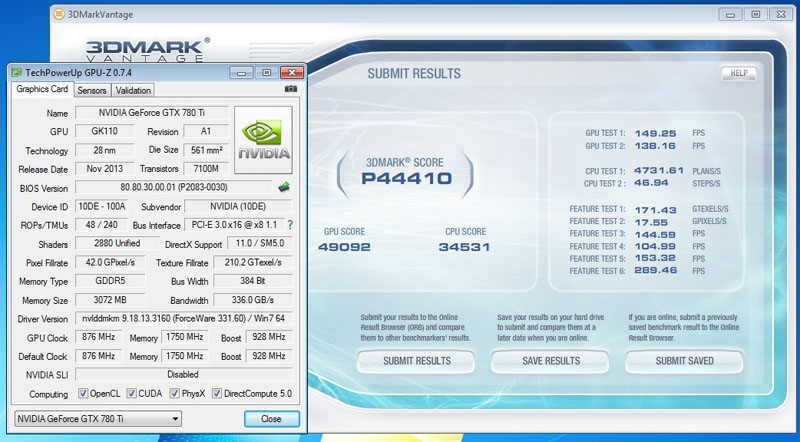Minimize the 3DMarkVantage window
This screenshot has height=442, width=800.
731,14
